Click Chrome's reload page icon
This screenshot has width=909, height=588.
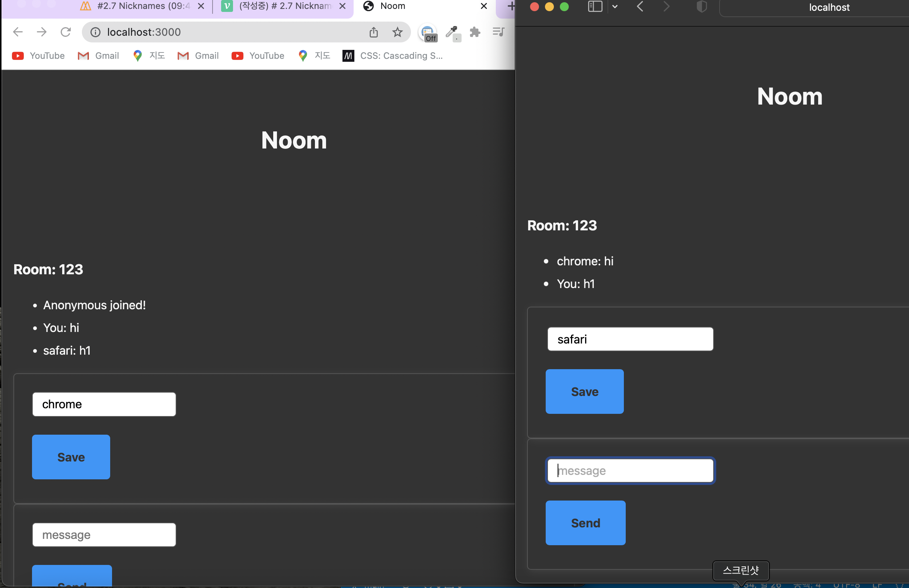click(66, 32)
